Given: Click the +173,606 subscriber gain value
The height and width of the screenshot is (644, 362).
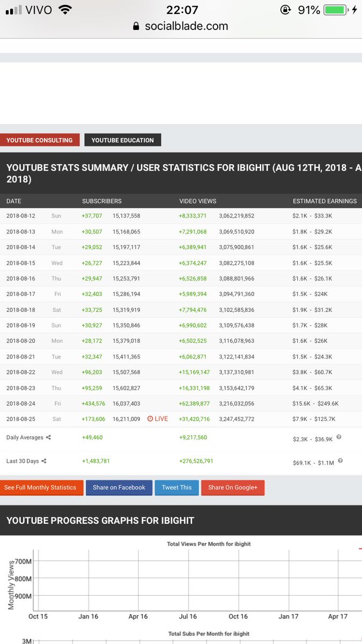Looking at the screenshot, I should click(93, 419).
